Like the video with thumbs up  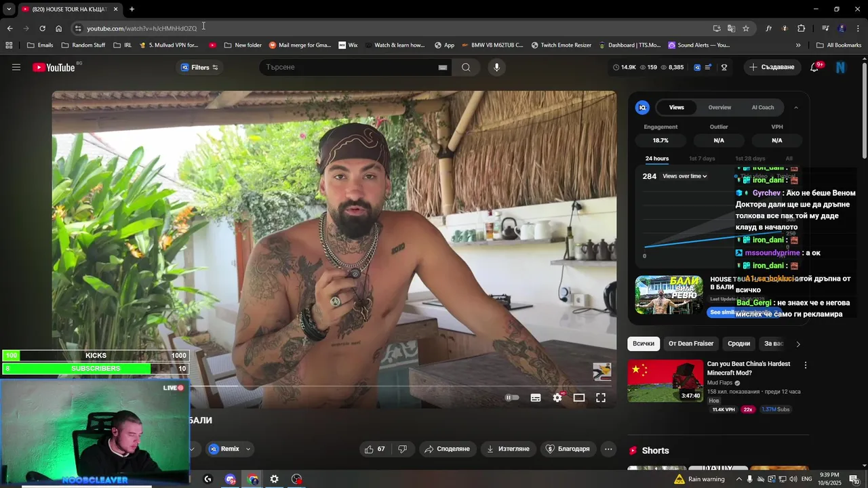click(x=374, y=449)
